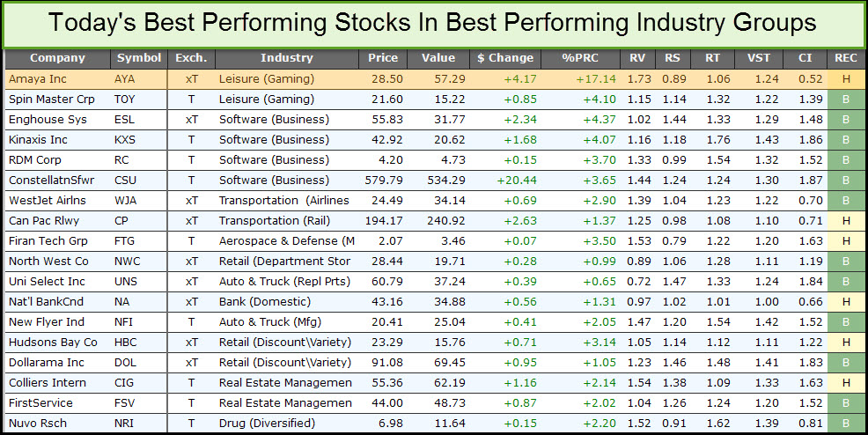868x435 pixels.
Task: Click the KXS ticker symbol
Action: tap(125, 139)
